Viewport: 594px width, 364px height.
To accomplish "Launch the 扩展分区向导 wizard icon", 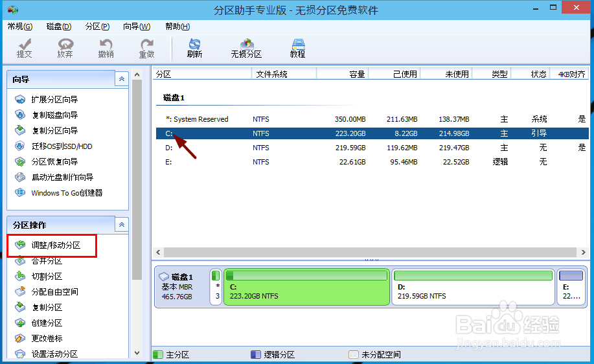I will pyautogui.click(x=20, y=100).
